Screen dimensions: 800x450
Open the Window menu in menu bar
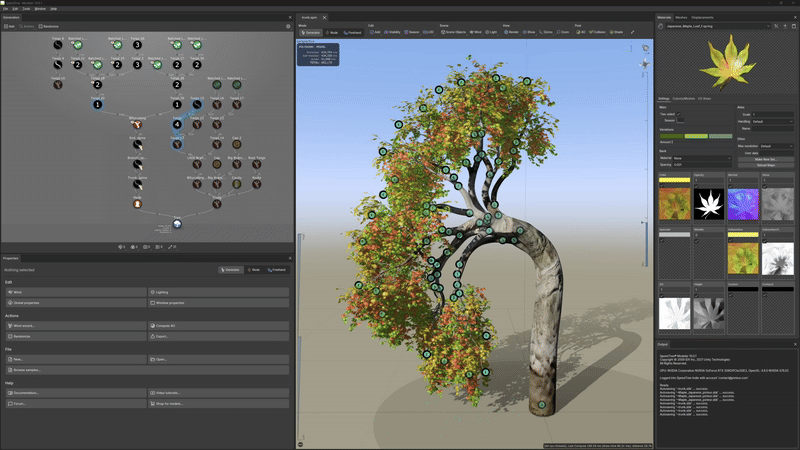[x=40, y=9]
